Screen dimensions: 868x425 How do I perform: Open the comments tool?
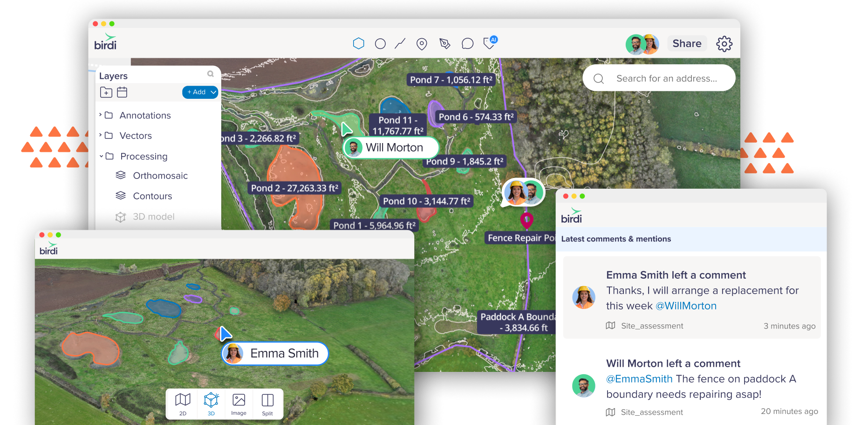point(467,43)
